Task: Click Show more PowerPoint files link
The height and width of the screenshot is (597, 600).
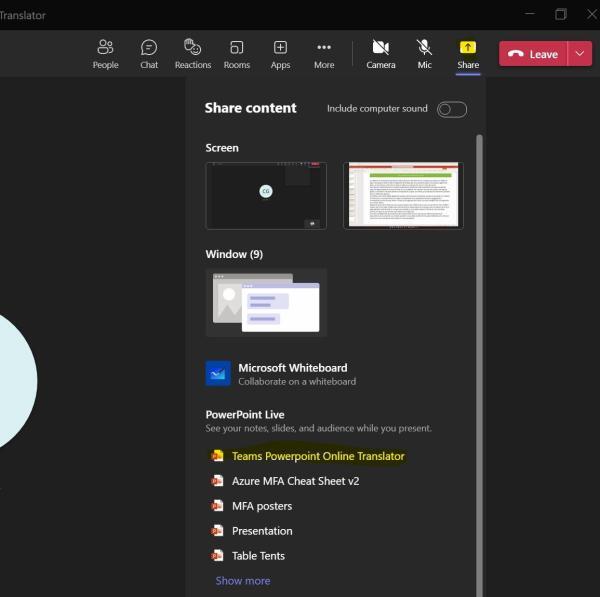Action: pos(243,581)
